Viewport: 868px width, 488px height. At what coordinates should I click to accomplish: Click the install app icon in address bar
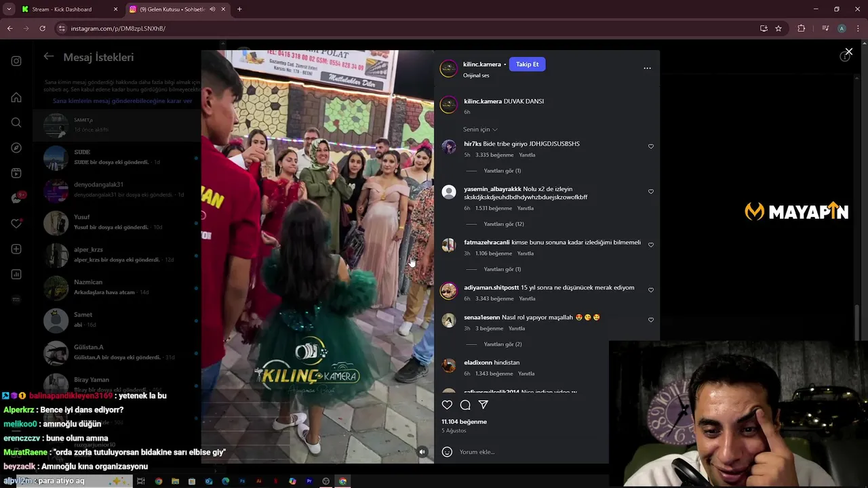(764, 28)
